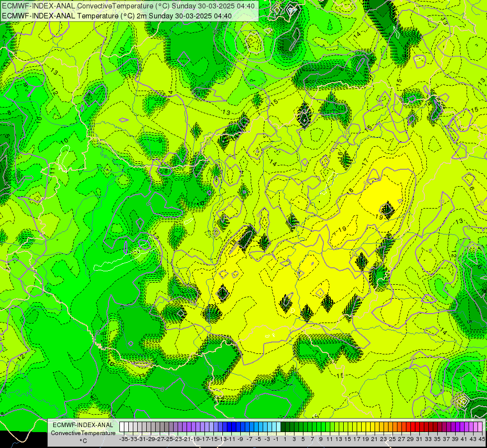Click the -11 value on color scale

click(232, 440)
